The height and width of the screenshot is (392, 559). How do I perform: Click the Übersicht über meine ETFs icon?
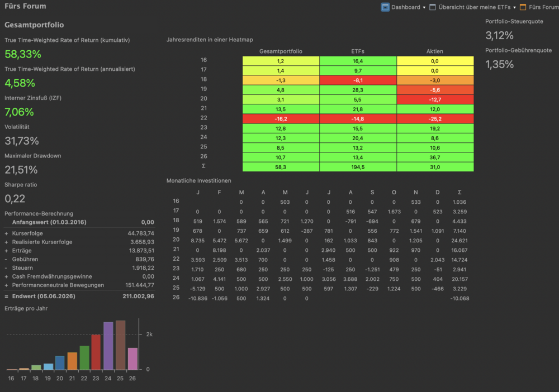coord(433,7)
